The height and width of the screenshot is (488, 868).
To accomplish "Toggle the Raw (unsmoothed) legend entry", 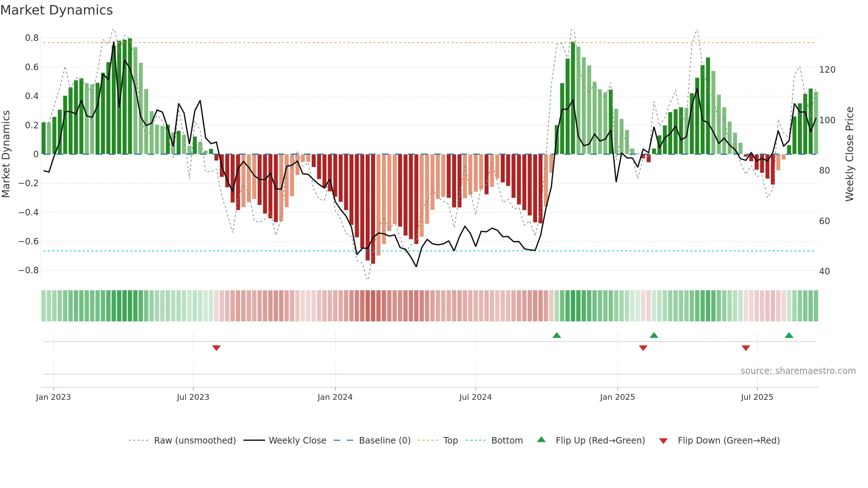I will click(x=182, y=440).
